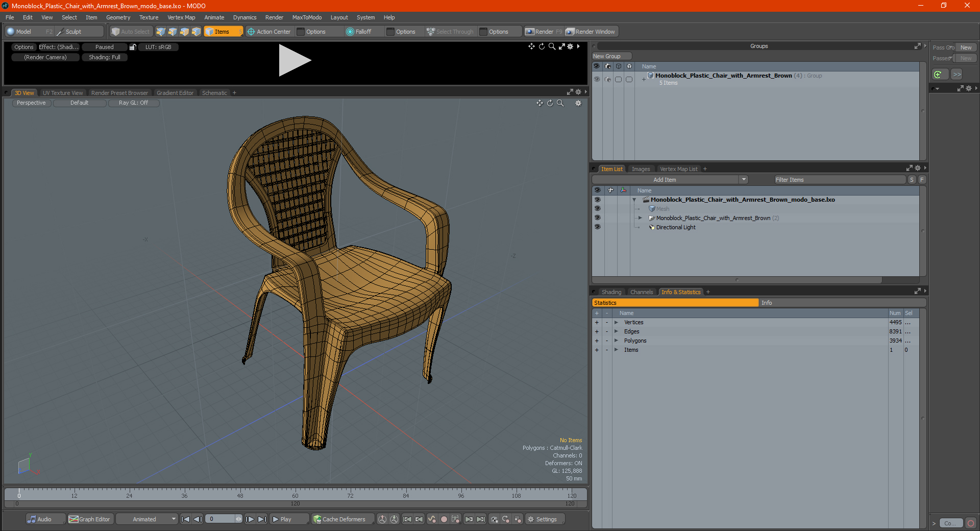Click Ray GL: Off button
This screenshot has width=980, height=531.
(133, 103)
